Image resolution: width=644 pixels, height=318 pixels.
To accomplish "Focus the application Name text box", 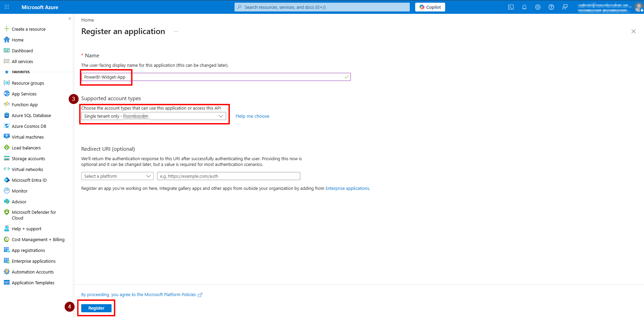I will (x=216, y=77).
